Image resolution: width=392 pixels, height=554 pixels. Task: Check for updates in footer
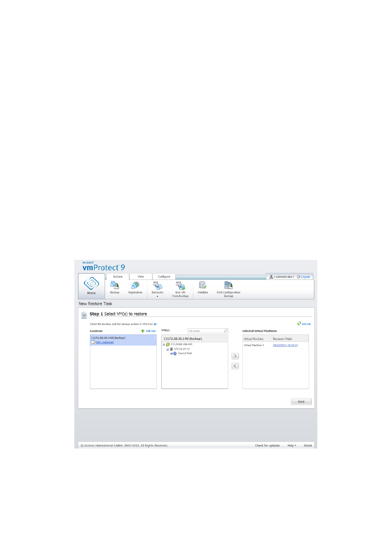click(267, 445)
